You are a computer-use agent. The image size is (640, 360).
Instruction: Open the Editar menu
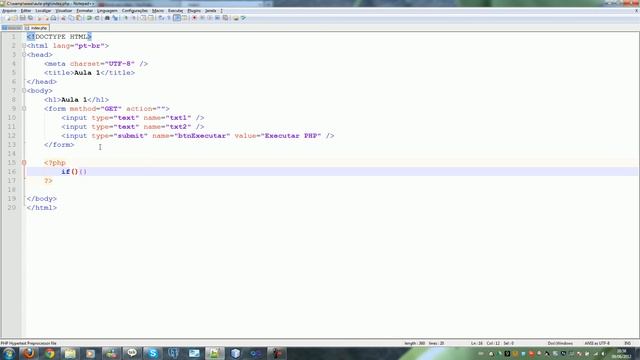coord(26,11)
